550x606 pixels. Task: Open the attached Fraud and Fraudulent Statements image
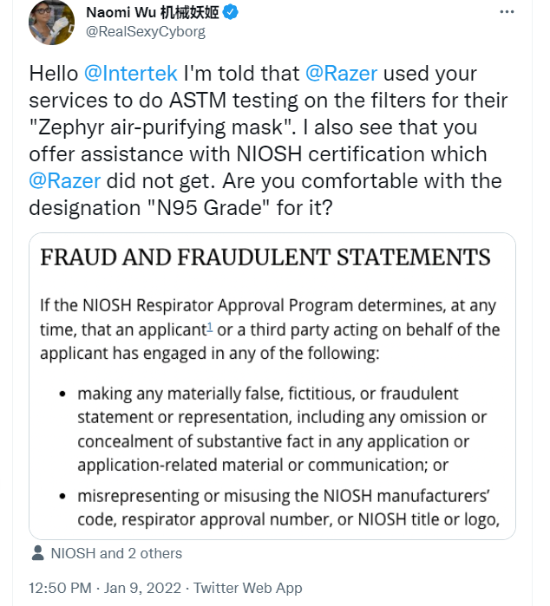tap(272, 386)
